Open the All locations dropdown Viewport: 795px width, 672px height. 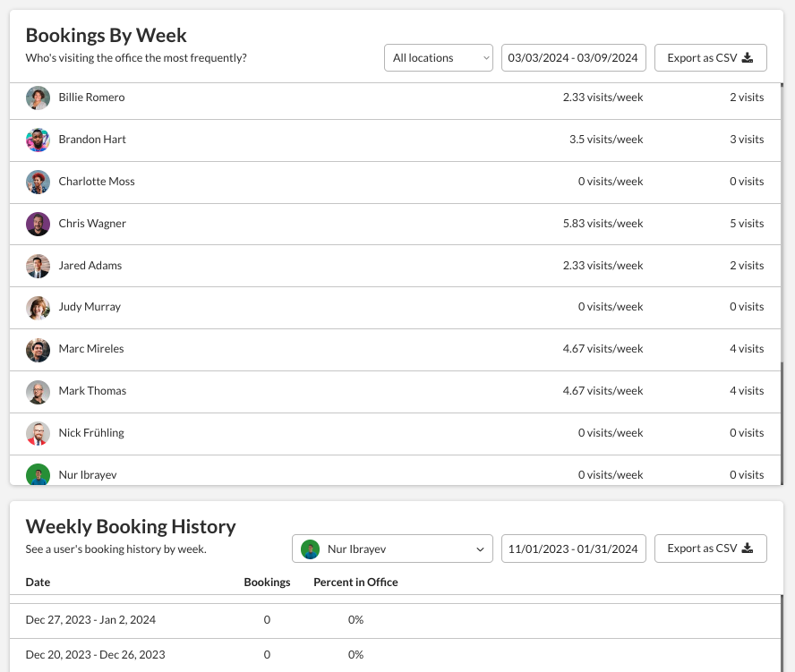point(439,58)
